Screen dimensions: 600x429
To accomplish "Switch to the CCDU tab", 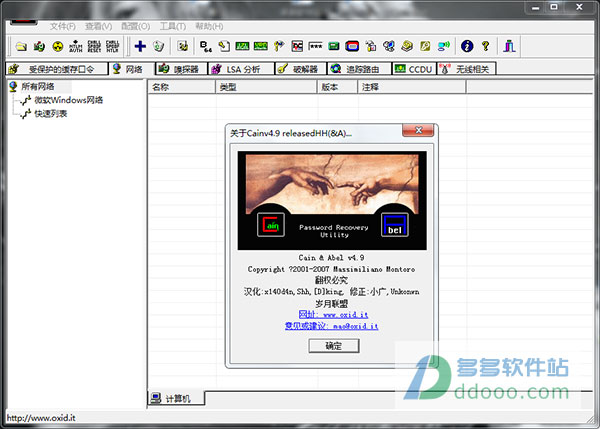I will tap(414, 69).
